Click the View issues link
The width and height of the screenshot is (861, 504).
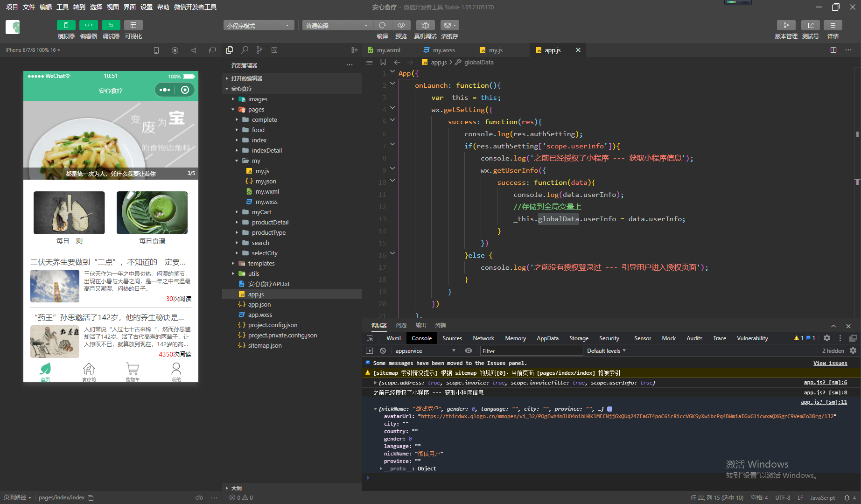pos(830,363)
